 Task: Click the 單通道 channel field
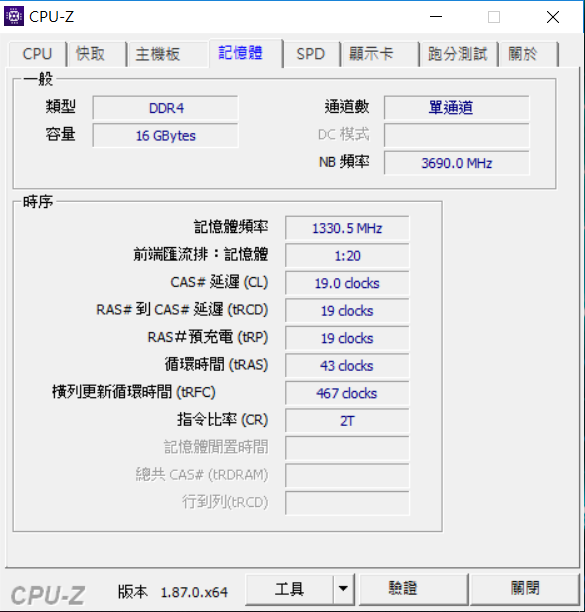point(457,108)
